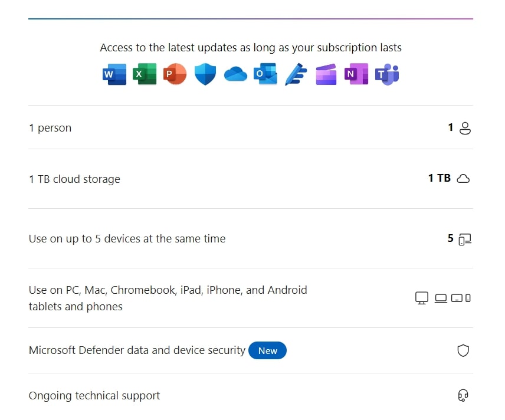505x420 pixels.
Task: Click the laptop outline icon
Action: click(441, 298)
